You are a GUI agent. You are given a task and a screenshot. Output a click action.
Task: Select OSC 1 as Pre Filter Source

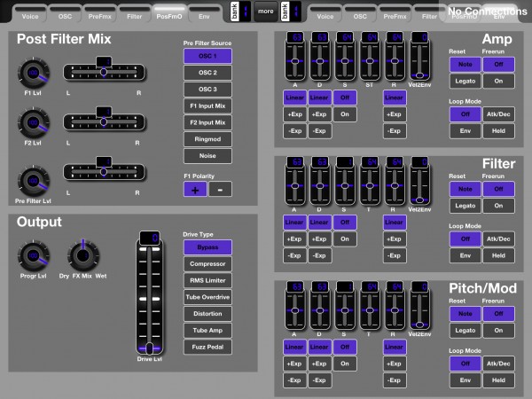click(x=207, y=56)
